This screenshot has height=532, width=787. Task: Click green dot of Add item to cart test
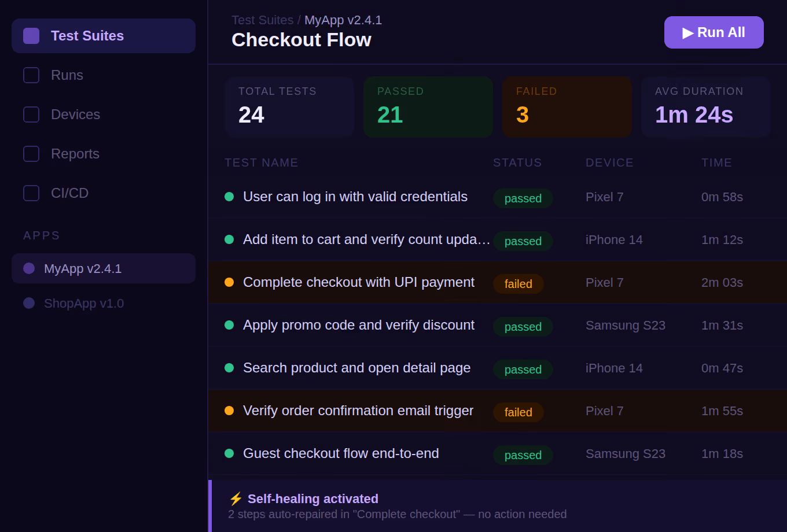click(229, 239)
